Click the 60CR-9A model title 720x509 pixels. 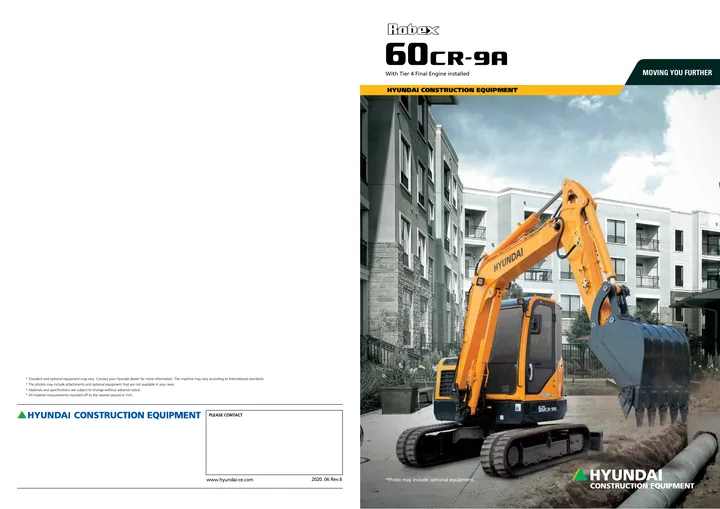(x=446, y=55)
